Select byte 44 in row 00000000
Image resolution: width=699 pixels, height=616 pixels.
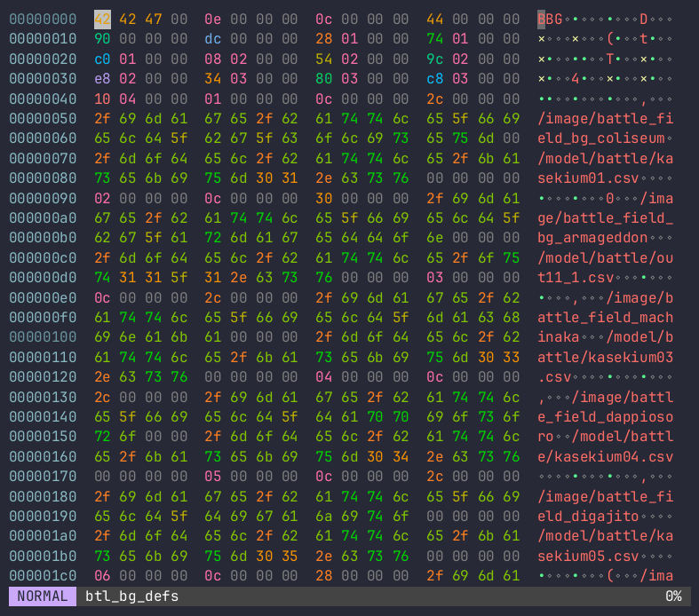click(x=434, y=20)
